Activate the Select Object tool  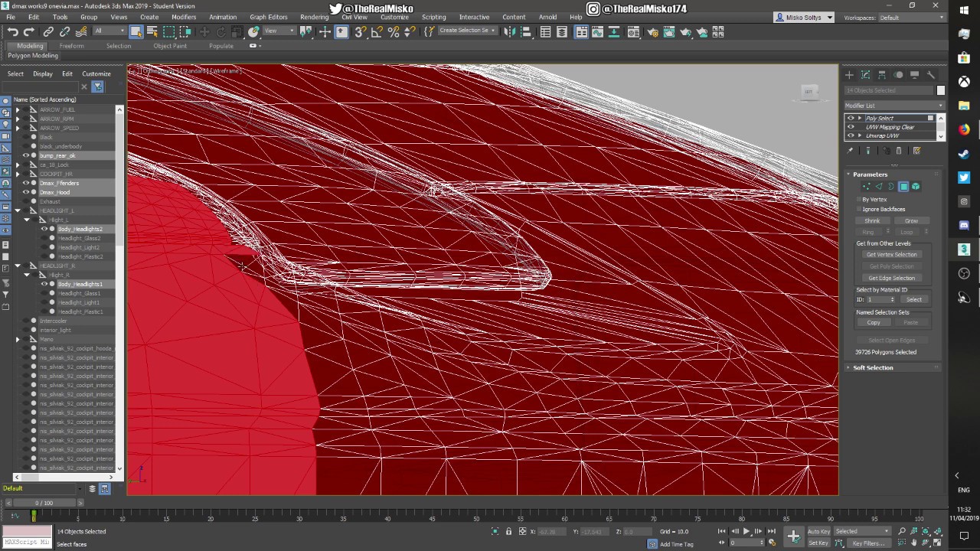pyautogui.click(x=136, y=31)
